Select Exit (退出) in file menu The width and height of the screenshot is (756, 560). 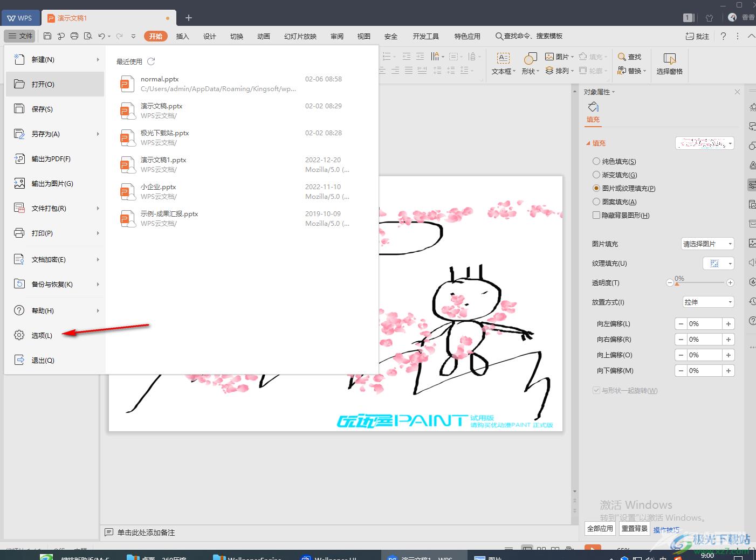pyautogui.click(x=55, y=360)
